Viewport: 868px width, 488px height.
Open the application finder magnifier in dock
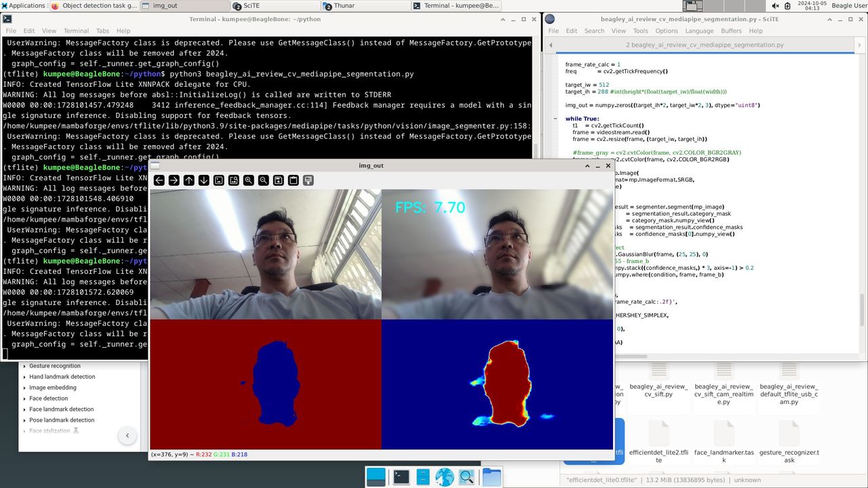tap(467, 477)
